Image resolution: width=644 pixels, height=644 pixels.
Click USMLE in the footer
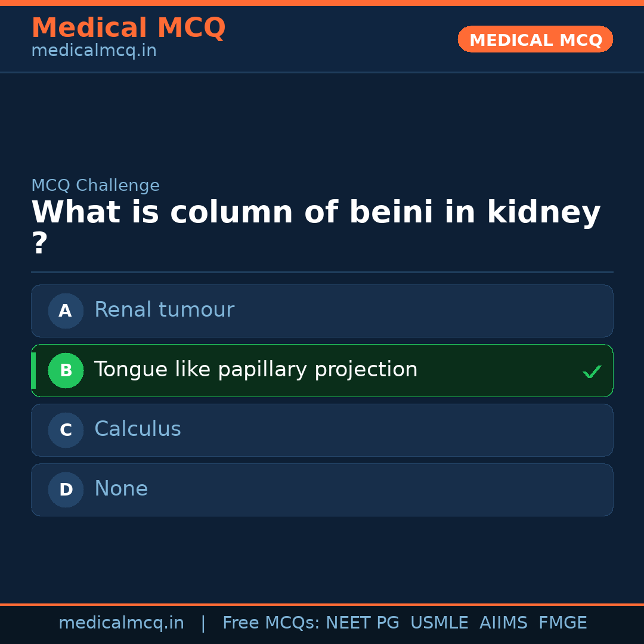pyautogui.click(x=439, y=623)
